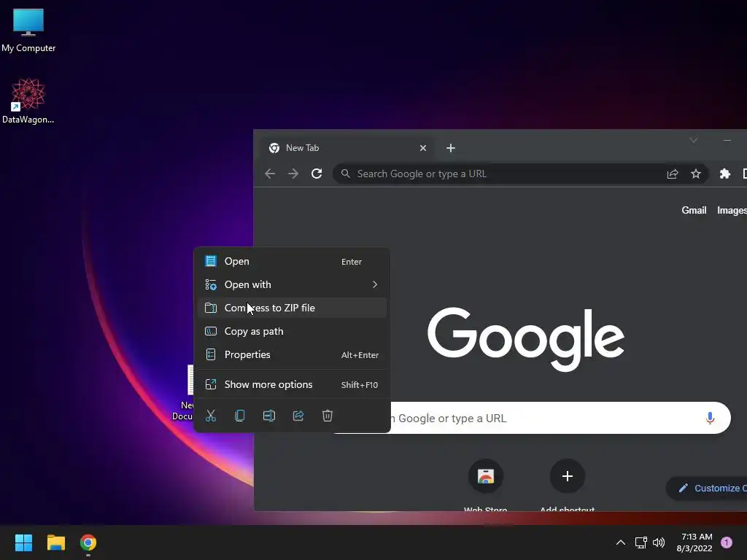747x560 pixels.
Task: Open a new tab with plus button
Action: pyautogui.click(x=451, y=148)
